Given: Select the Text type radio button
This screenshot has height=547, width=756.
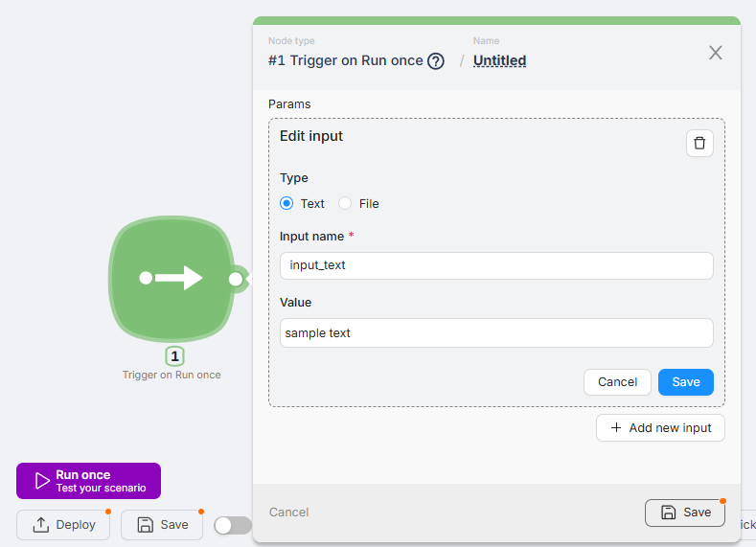Looking at the screenshot, I should point(286,203).
